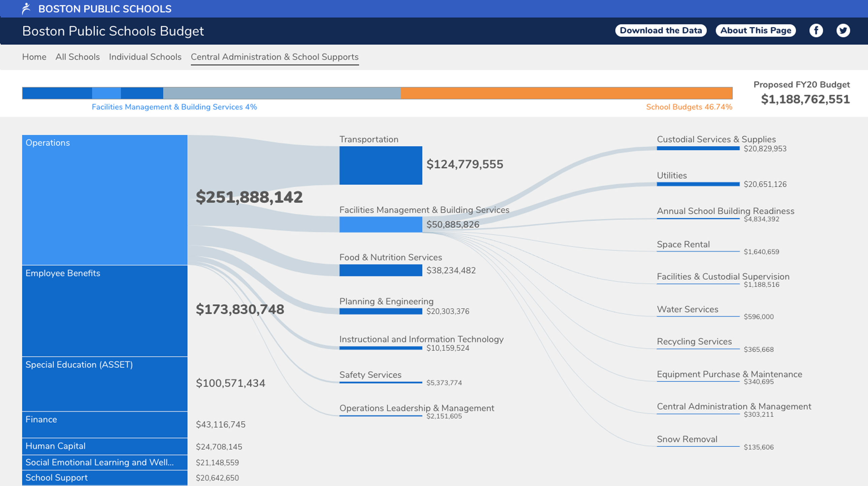The height and width of the screenshot is (486, 868).
Task: Select the Special Education (ASSET) block
Action: [x=105, y=384]
